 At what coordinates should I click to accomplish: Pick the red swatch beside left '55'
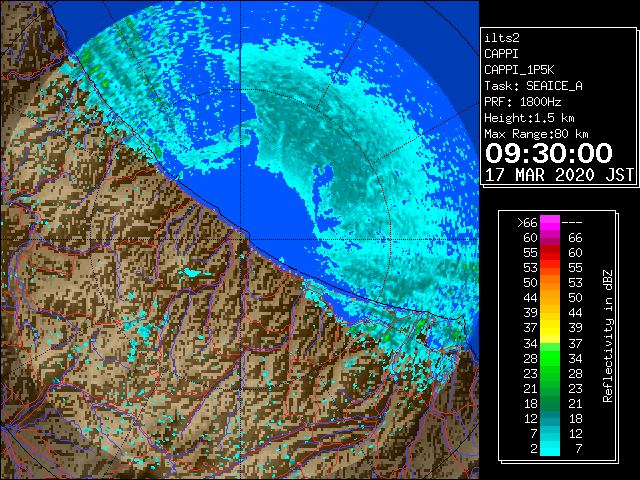pyautogui.click(x=550, y=253)
